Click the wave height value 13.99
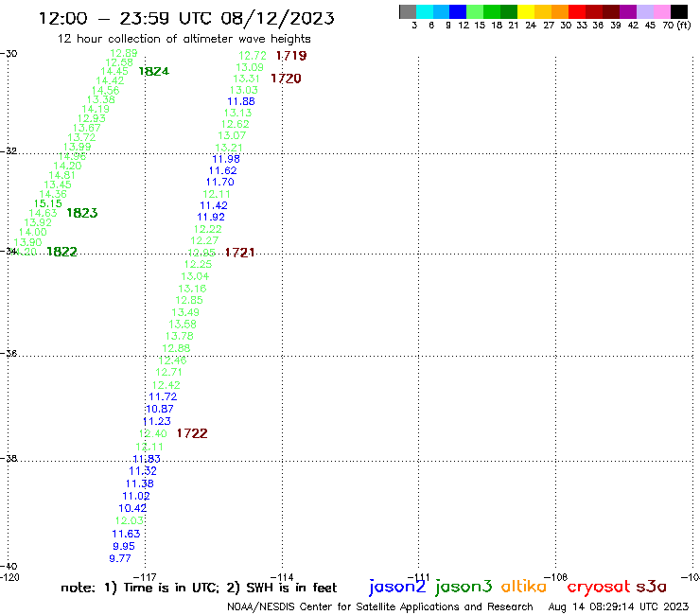700x615 pixels. (x=77, y=147)
